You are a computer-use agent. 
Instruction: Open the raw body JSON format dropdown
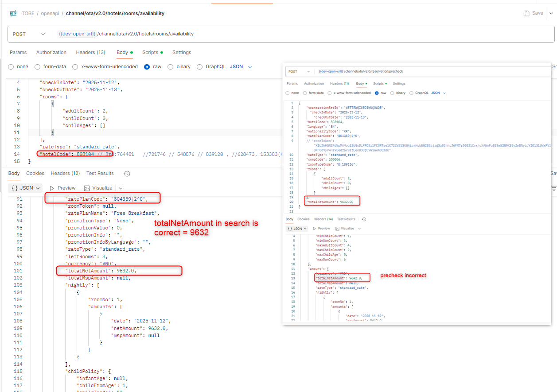pos(241,67)
